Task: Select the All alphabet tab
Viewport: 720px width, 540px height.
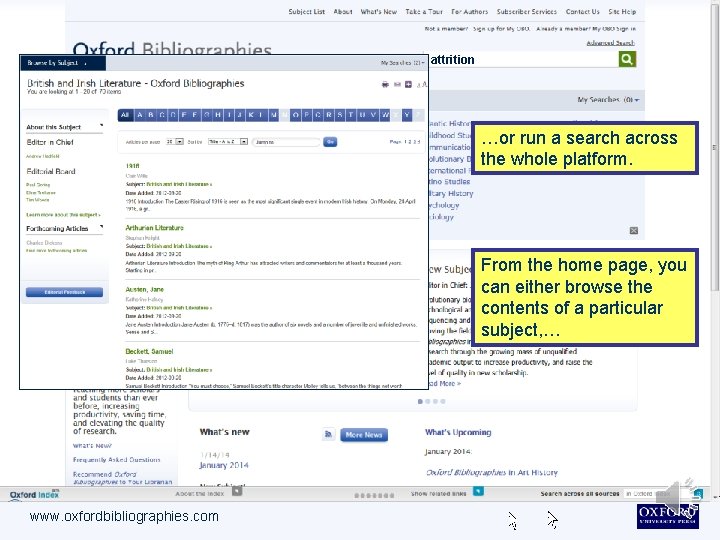Action: coord(125,115)
